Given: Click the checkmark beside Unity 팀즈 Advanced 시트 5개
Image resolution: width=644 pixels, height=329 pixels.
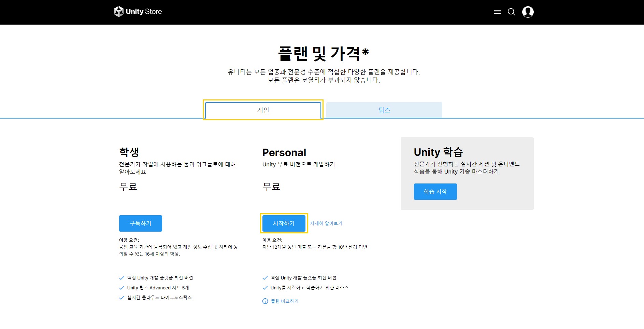Looking at the screenshot, I should (122, 288).
